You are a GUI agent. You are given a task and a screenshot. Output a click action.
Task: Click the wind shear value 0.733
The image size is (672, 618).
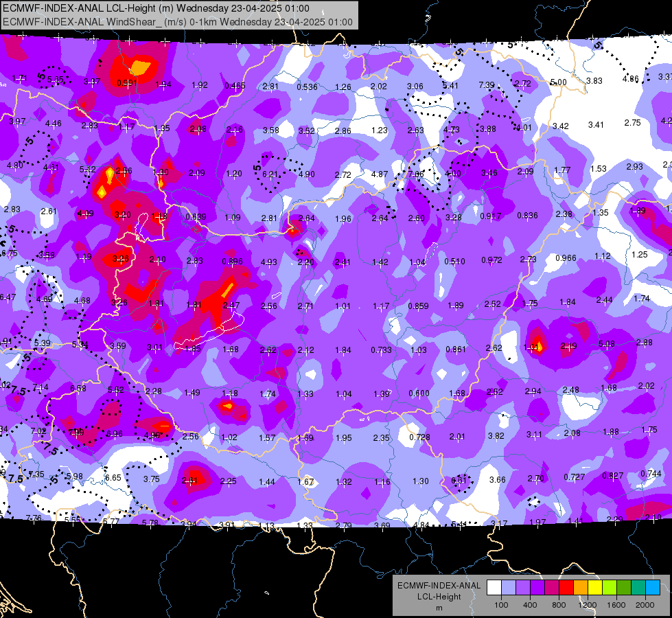[x=381, y=350]
